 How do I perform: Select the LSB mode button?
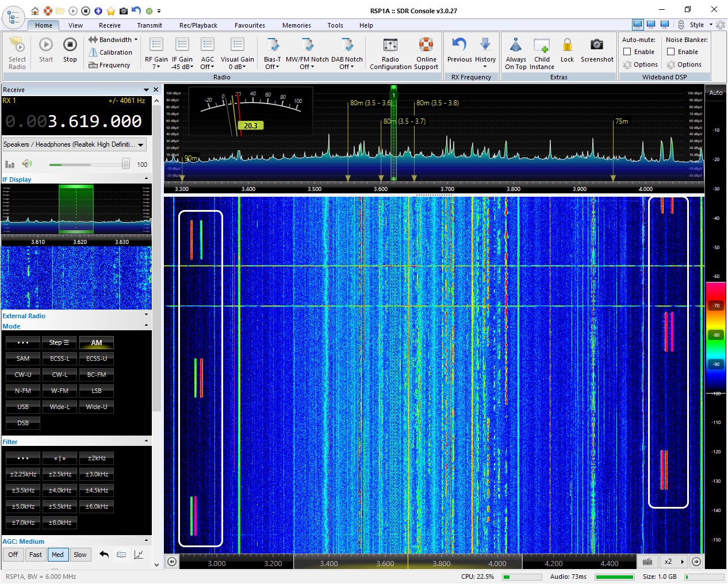tap(97, 391)
